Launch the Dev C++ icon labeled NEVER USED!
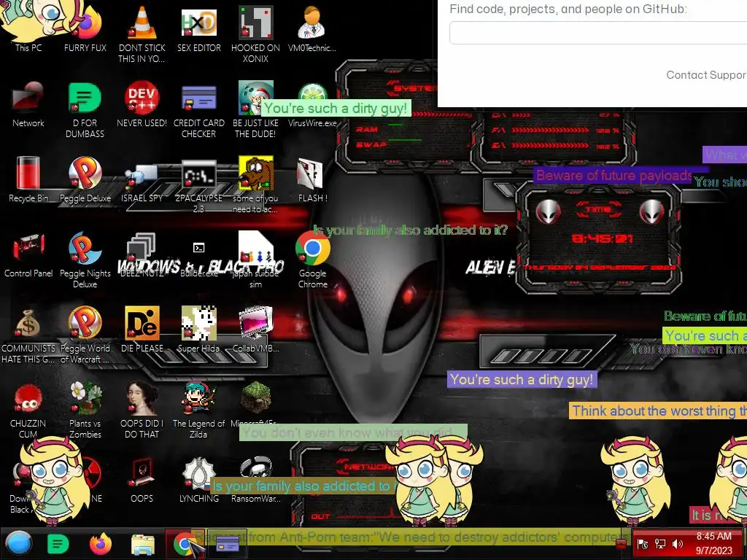The image size is (747, 560). click(x=142, y=105)
